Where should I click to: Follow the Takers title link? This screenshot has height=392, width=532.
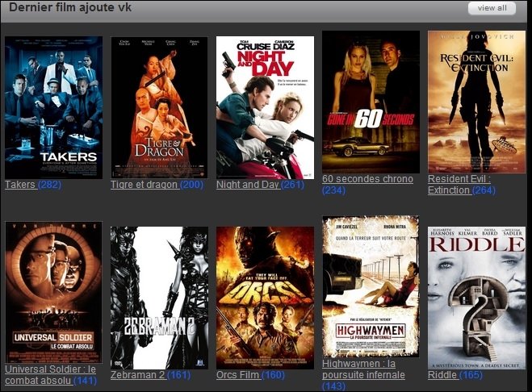coord(20,185)
